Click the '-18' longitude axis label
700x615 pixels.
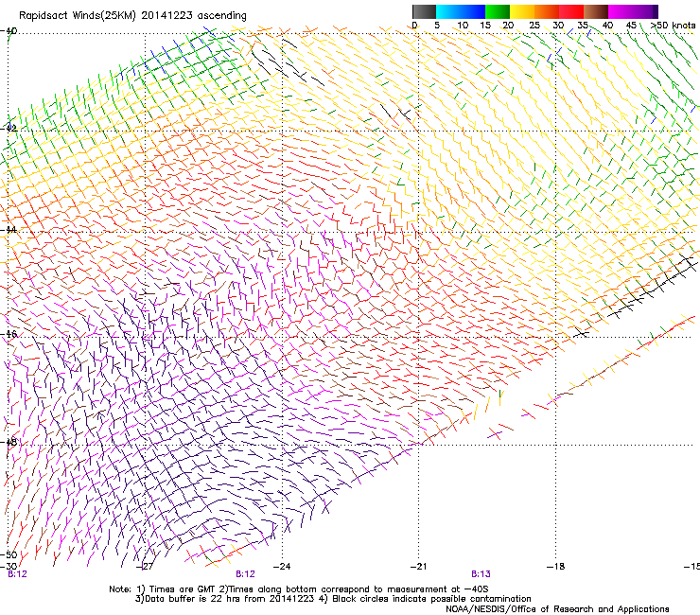(x=556, y=567)
